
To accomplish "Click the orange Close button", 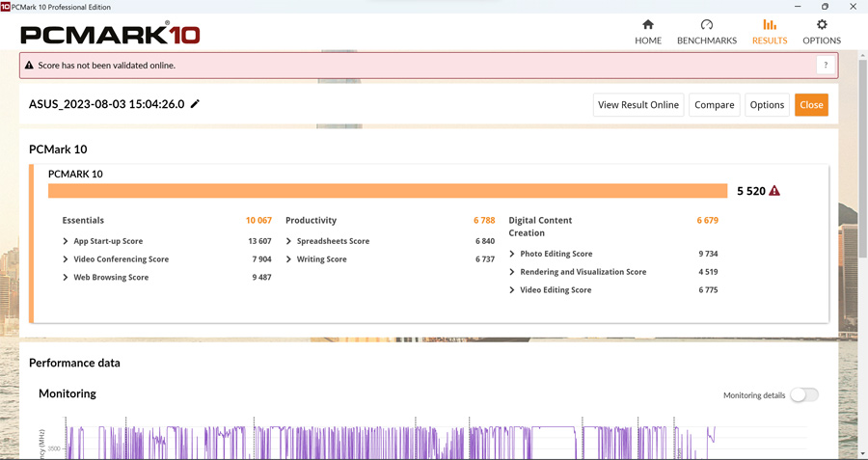I will click(x=811, y=104).
